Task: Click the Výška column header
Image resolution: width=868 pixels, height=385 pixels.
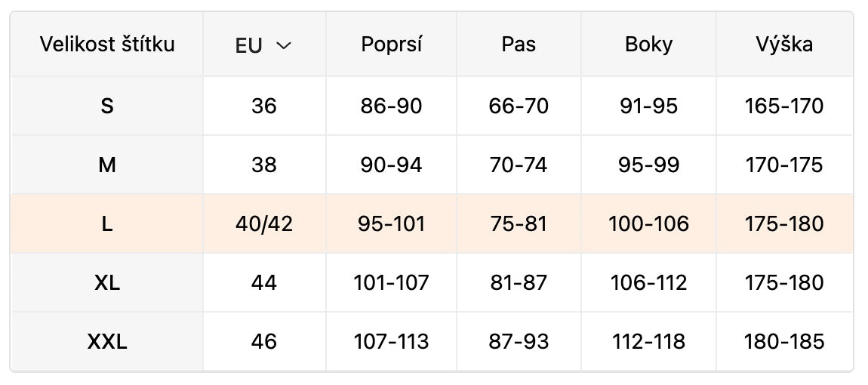Action: click(784, 45)
